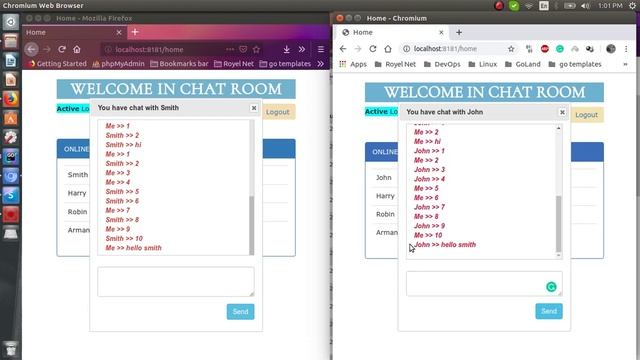640x360 pixels.
Task: Expand Firefox toolbar overflow chevron
Action: tap(302, 49)
